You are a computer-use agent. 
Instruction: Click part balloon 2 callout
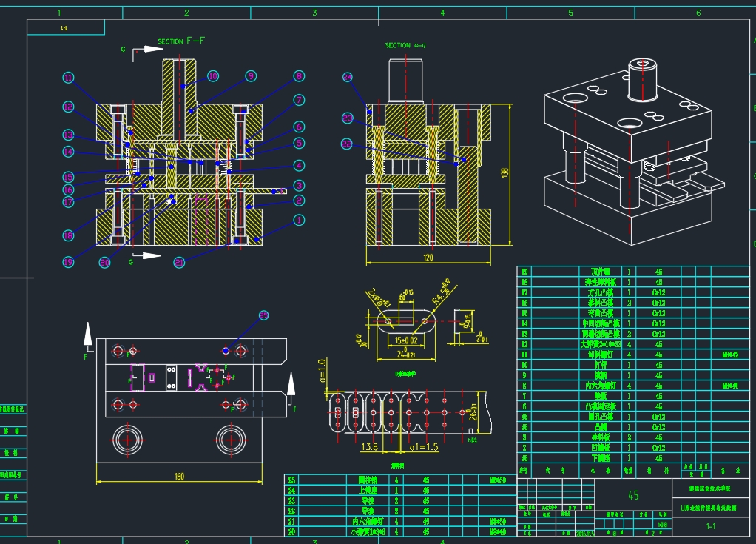(x=299, y=200)
